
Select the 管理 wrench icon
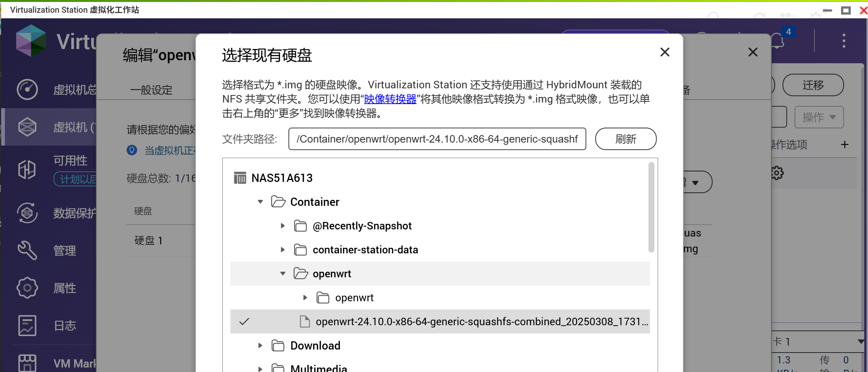(x=27, y=250)
